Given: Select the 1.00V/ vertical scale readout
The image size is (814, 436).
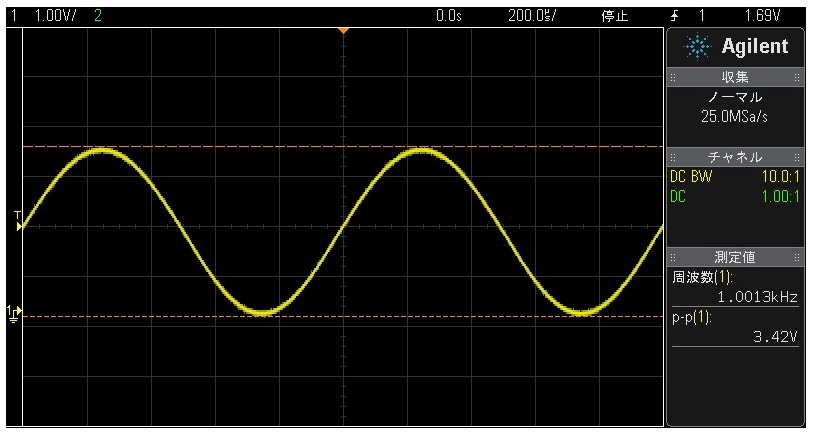Looking at the screenshot, I should tap(57, 16).
